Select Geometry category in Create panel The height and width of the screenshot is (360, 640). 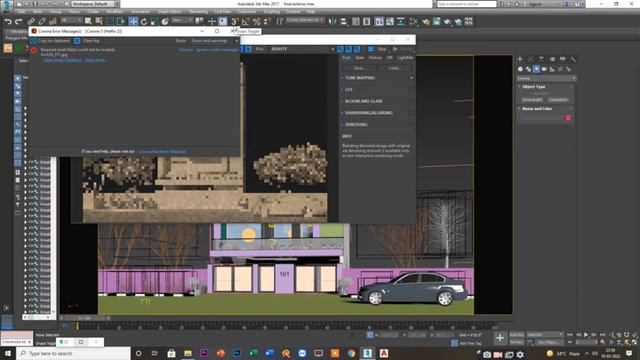click(x=520, y=69)
